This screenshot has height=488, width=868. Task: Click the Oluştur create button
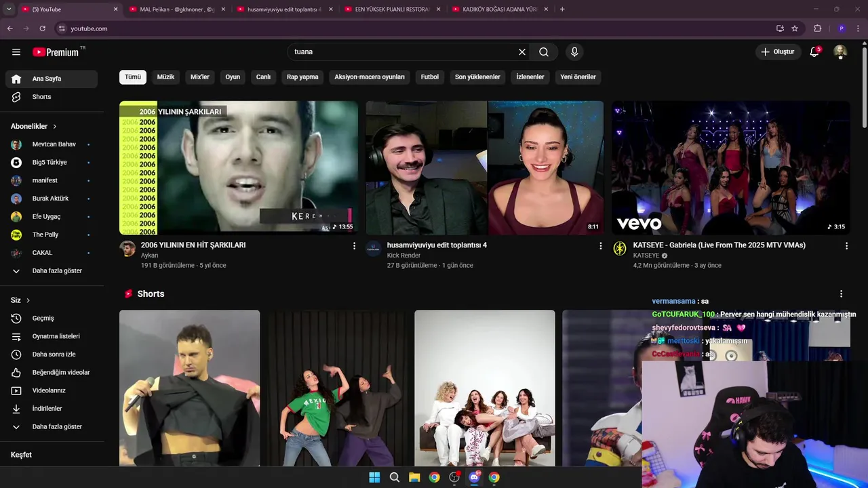(778, 52)
